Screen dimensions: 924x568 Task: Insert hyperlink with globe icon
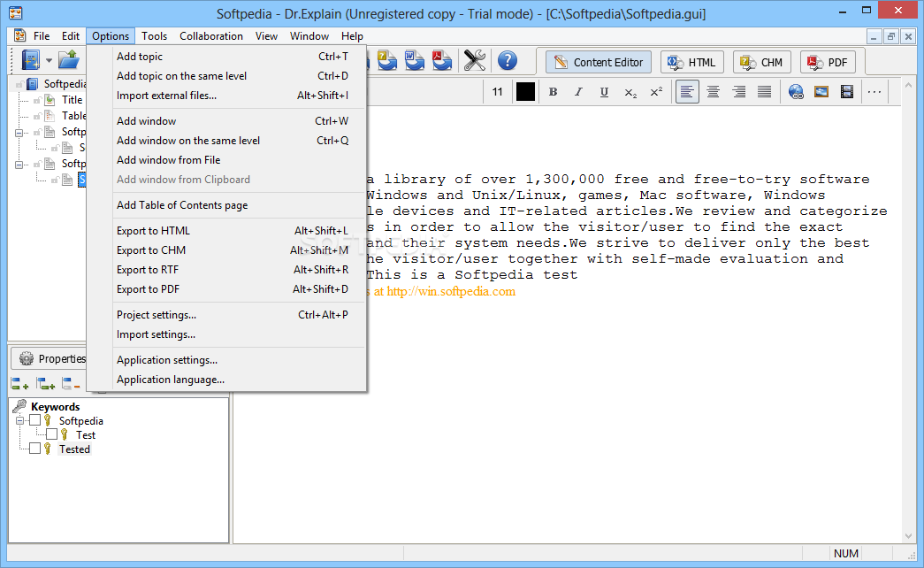pyautogui.click(x=796, y=91)
